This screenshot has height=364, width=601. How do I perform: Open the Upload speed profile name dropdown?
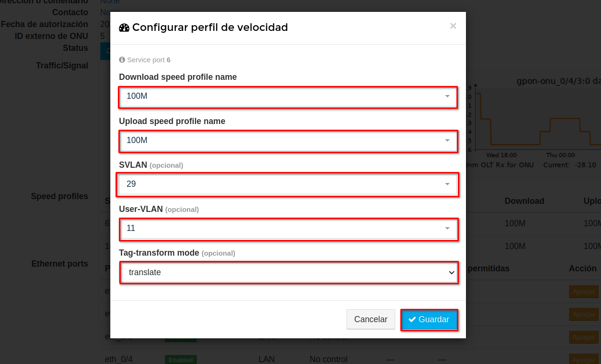pyautogui.click(x=288, y=141)
